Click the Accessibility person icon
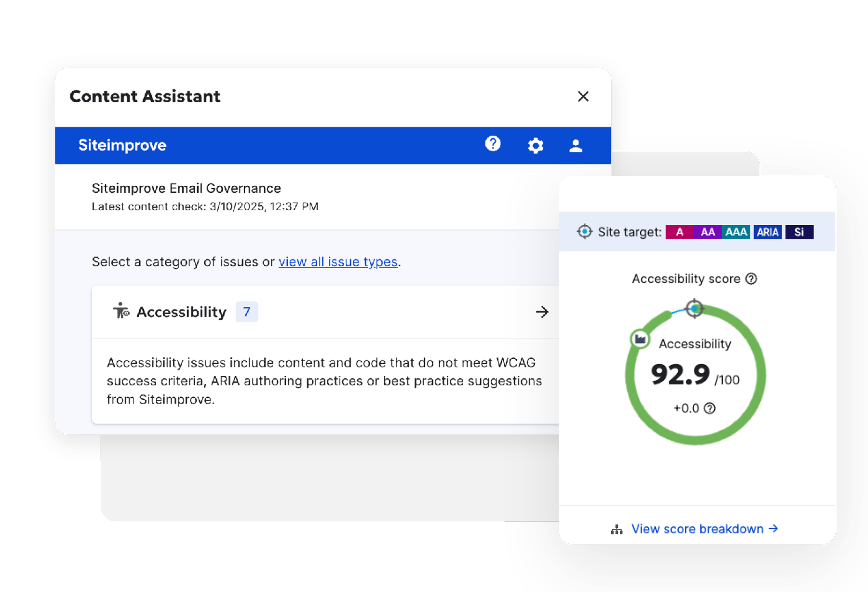The height and width of the screenshot is (592, 868). tap(121, 311)
